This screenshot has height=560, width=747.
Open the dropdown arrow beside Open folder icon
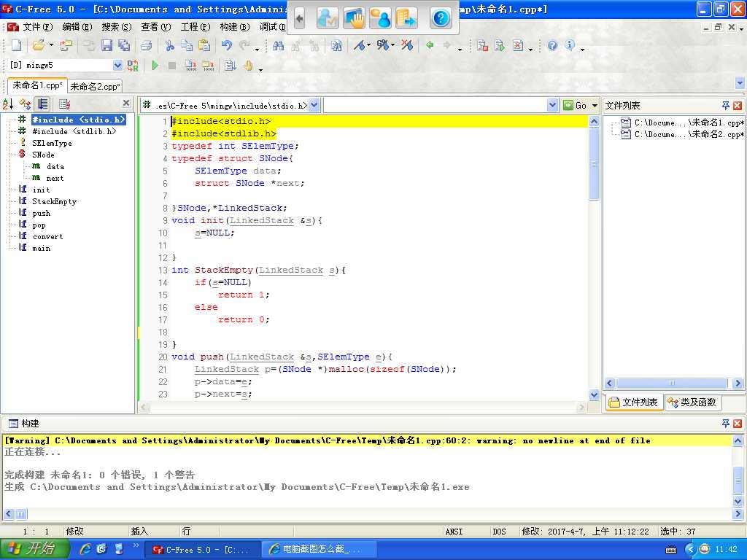[52, 45]
